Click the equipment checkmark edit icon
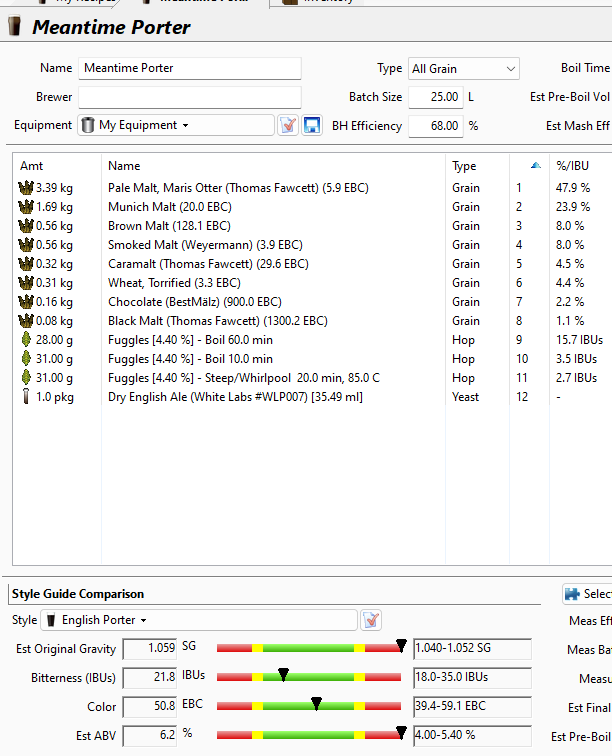 click(288, 125)
